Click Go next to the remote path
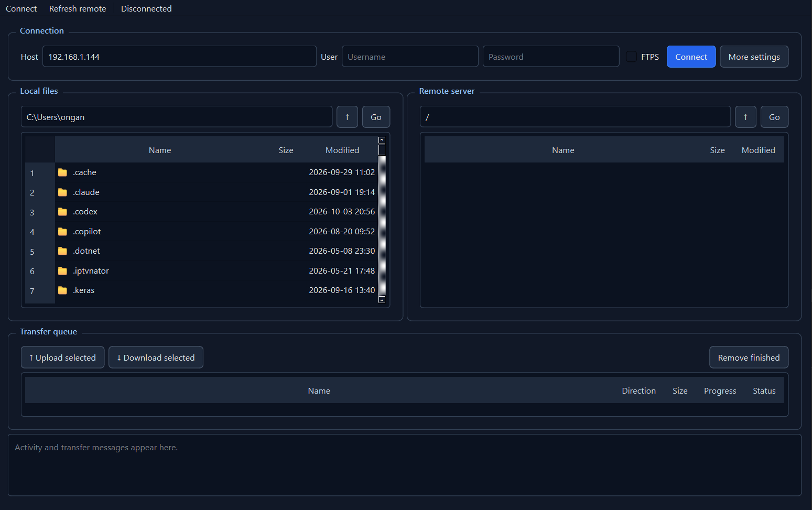The height and width of the screenshot is (510, 812). point(774,117)
